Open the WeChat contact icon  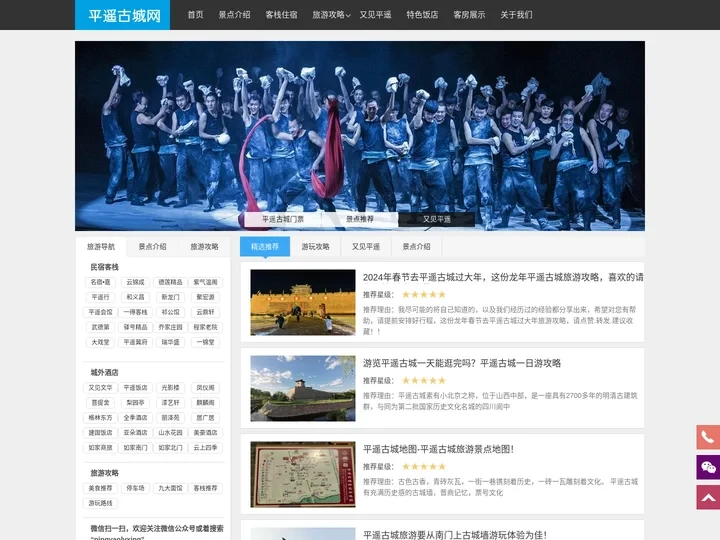click(708, 467)
